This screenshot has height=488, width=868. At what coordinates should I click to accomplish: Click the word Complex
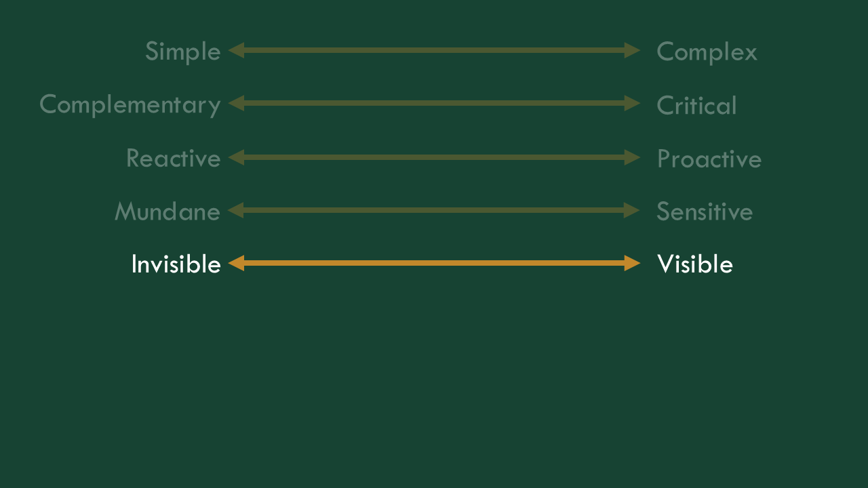click(x=707, y=52)
